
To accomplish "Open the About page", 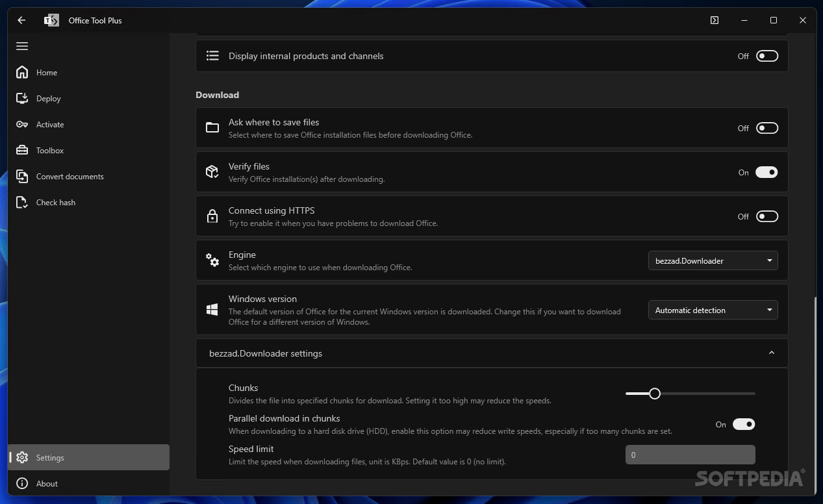I will click(x=89, y=483).
